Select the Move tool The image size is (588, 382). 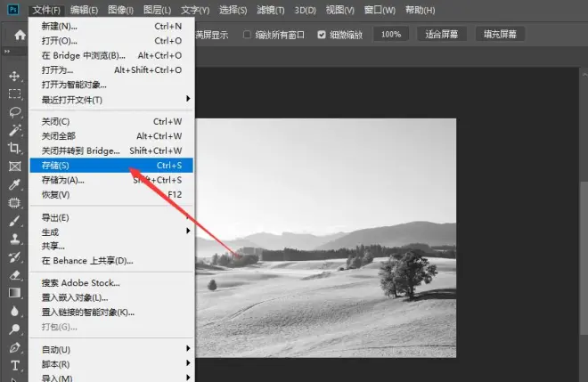click(x=14, y=76)
